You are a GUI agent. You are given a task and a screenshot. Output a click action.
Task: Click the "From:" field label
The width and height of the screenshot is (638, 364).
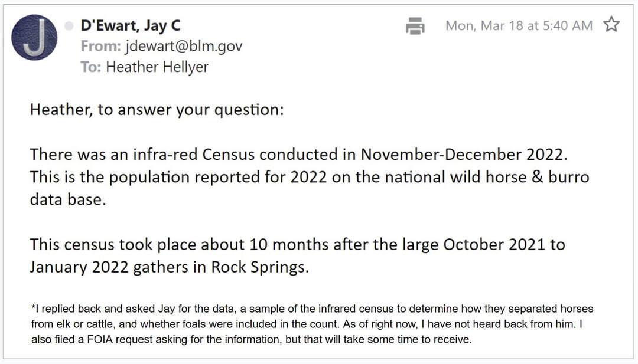100,46
